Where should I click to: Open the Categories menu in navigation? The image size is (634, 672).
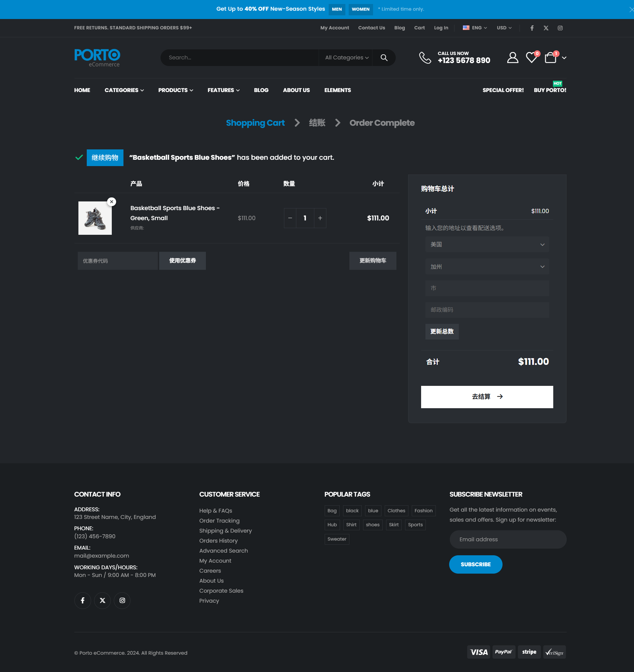(x=124, y=90)
